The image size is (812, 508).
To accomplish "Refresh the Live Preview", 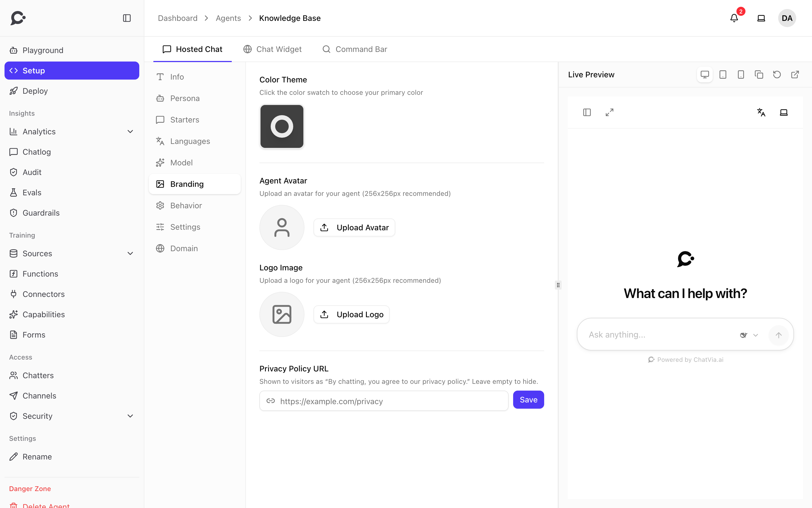I will (777, 75).
